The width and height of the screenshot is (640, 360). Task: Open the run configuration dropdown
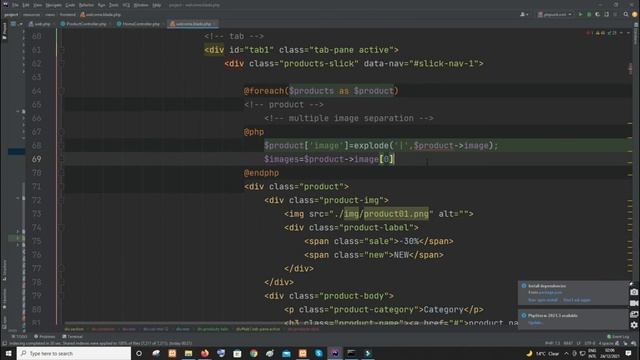(555, 15)
